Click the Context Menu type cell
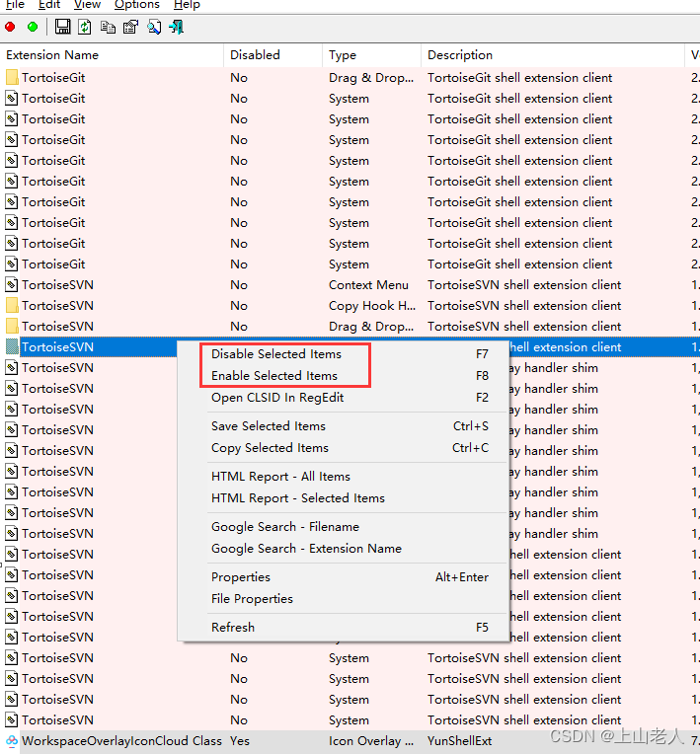The image size is (700, 754). 368,284
